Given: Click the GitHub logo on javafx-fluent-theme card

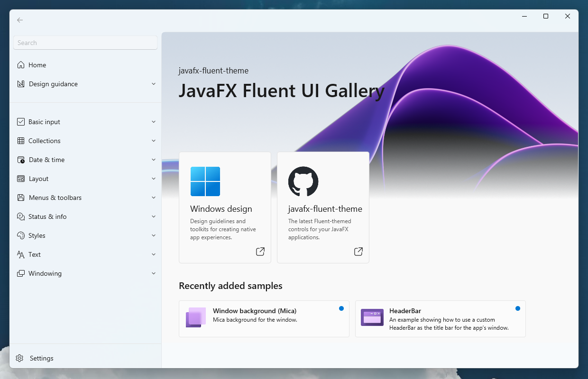Looking at the screenshot, I should coord(303,181).
